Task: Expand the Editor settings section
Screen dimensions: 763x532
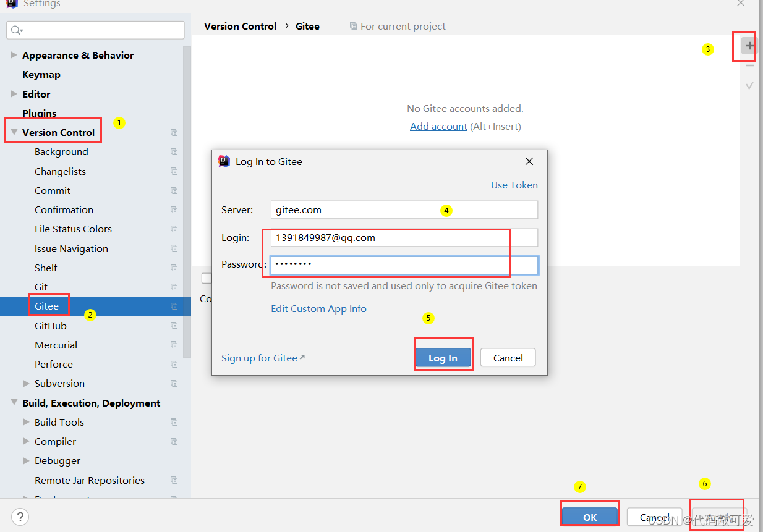Action: point(14,94)
